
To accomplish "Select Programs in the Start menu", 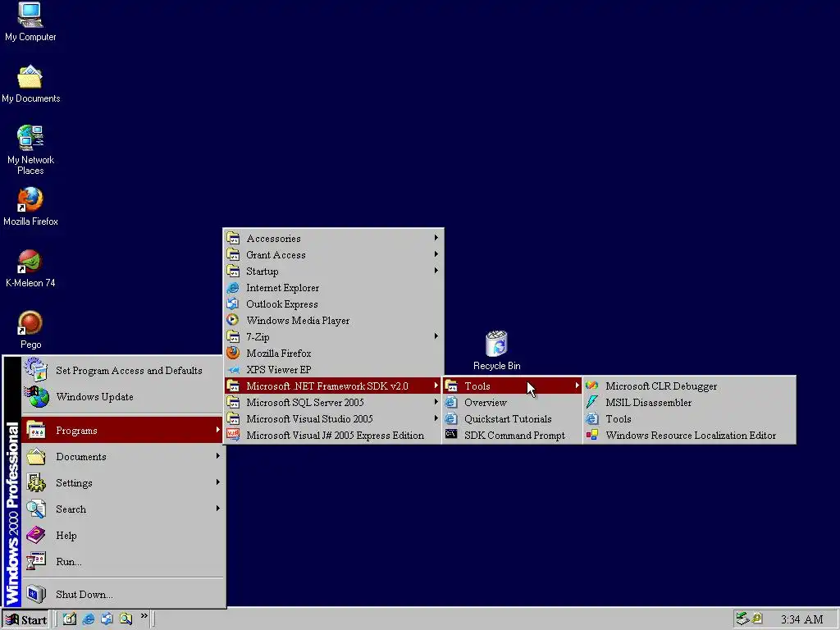I will point(123,430).
